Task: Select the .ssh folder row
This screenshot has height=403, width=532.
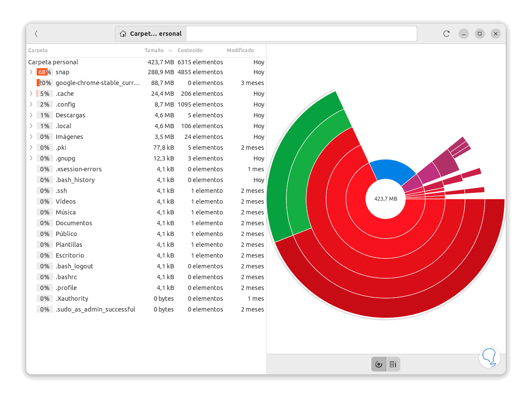Action: 146,191
